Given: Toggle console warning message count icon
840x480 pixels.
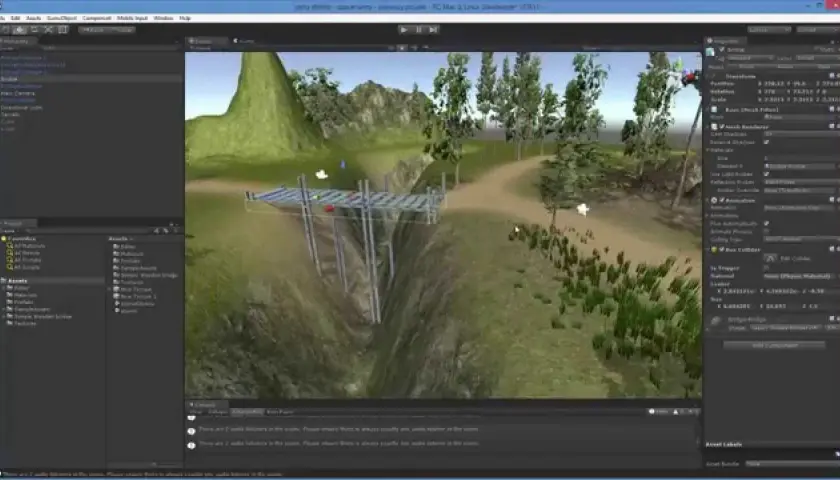Looking at the screenshot, I should click(x=678, y=411).
